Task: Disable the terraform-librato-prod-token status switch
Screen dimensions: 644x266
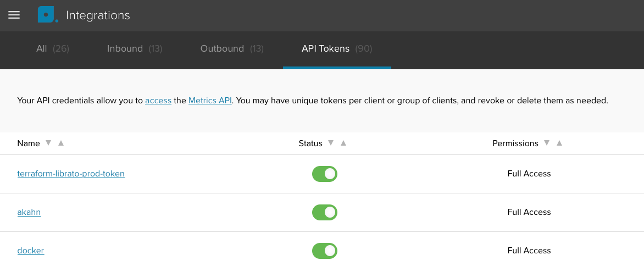Action: (324, 174)
